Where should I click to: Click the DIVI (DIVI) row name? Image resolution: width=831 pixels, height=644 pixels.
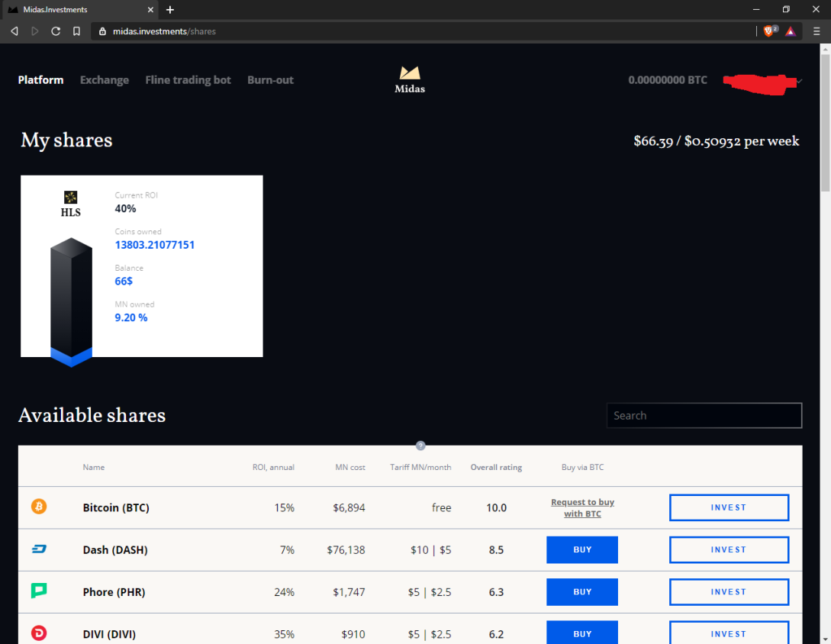pos(109,634)
